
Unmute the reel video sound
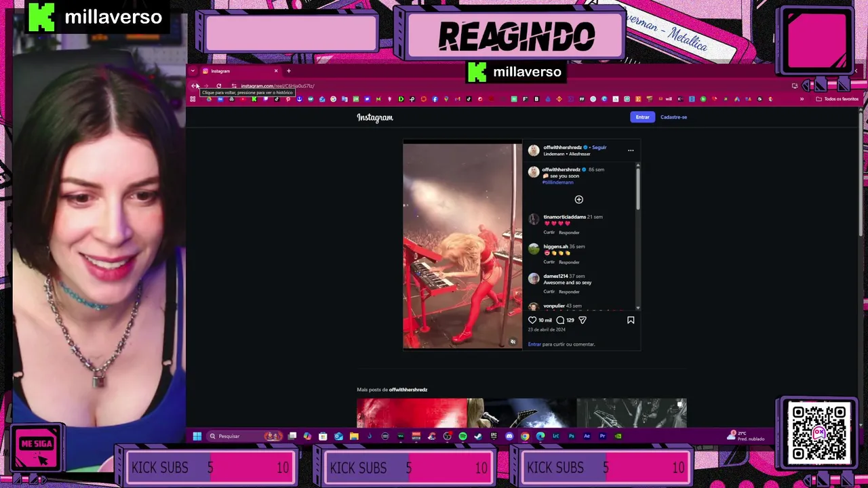pos(513,342)
